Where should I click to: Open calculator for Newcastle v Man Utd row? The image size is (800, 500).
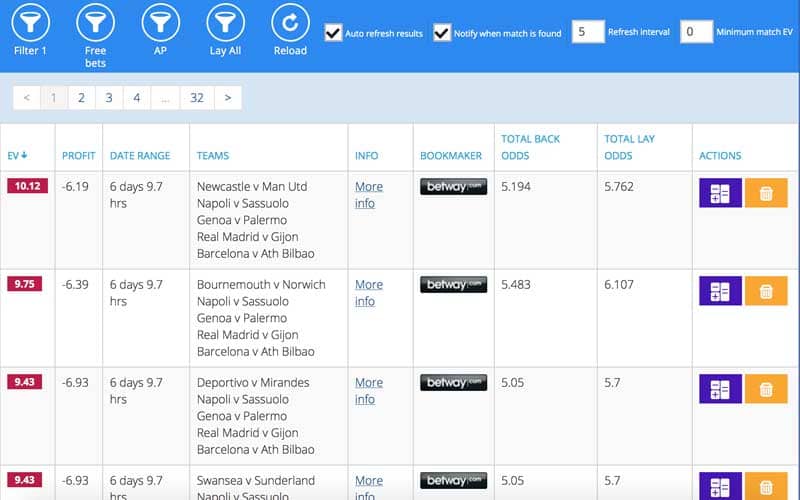(x=720, y=193)
